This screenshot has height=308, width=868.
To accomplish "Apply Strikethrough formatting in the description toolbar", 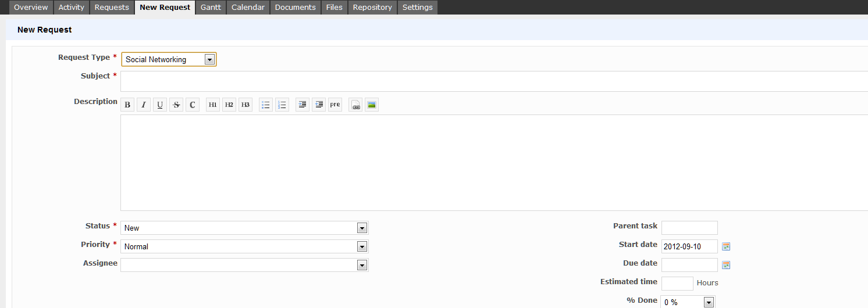I will coord(176,105).
